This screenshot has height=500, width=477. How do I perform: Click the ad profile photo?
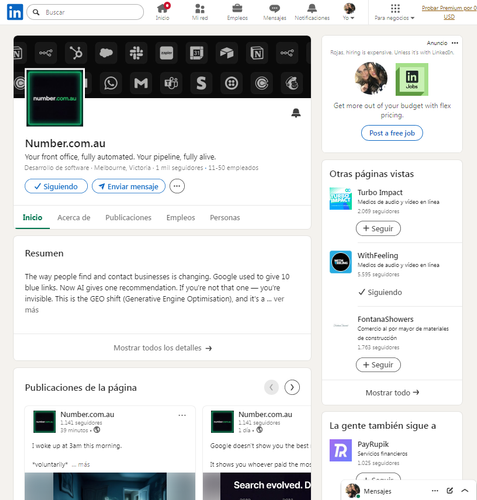371,79
